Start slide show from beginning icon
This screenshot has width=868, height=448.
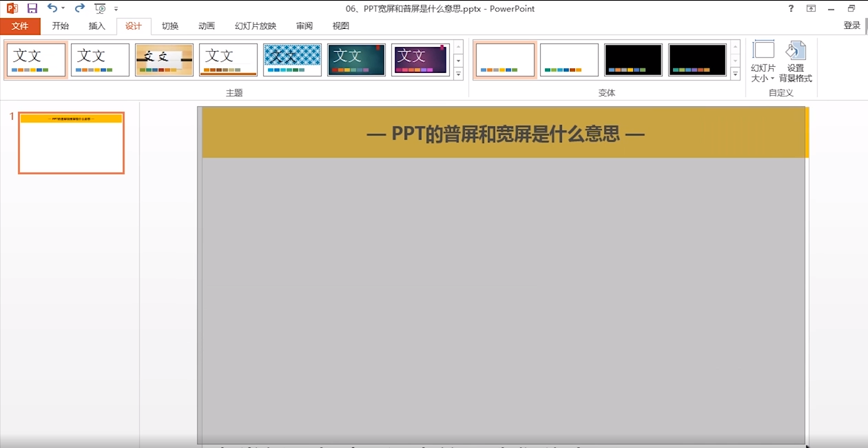pos(101,8)
